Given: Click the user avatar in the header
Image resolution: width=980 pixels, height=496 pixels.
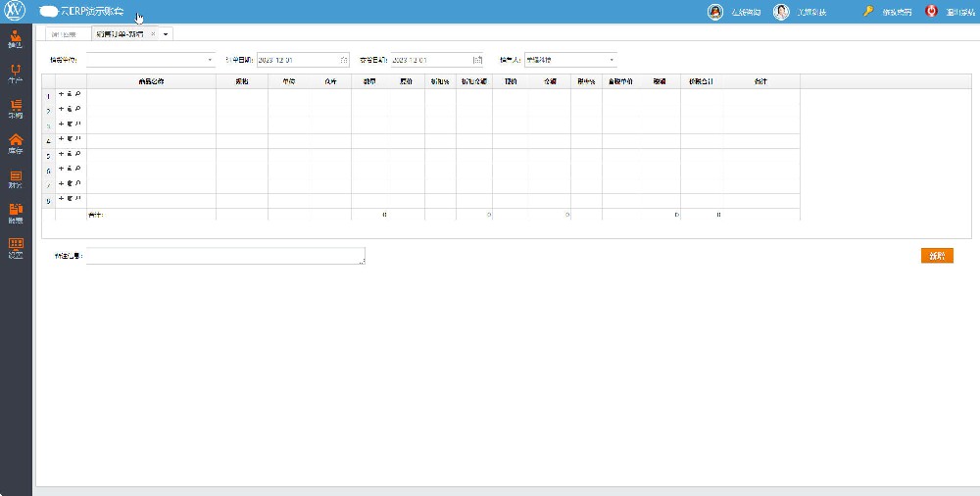Looking at the screenshot, I should [x=781, y=12].
